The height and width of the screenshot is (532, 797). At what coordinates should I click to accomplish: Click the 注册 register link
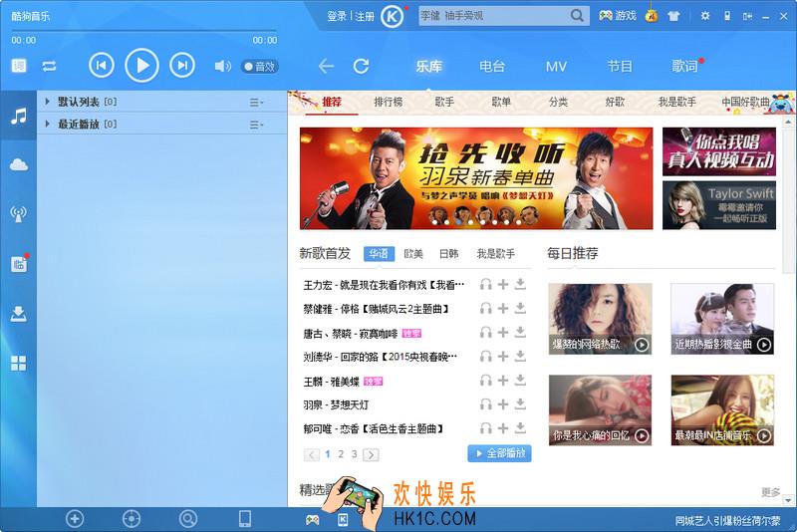pyautogui.click(x=365, y=16)
